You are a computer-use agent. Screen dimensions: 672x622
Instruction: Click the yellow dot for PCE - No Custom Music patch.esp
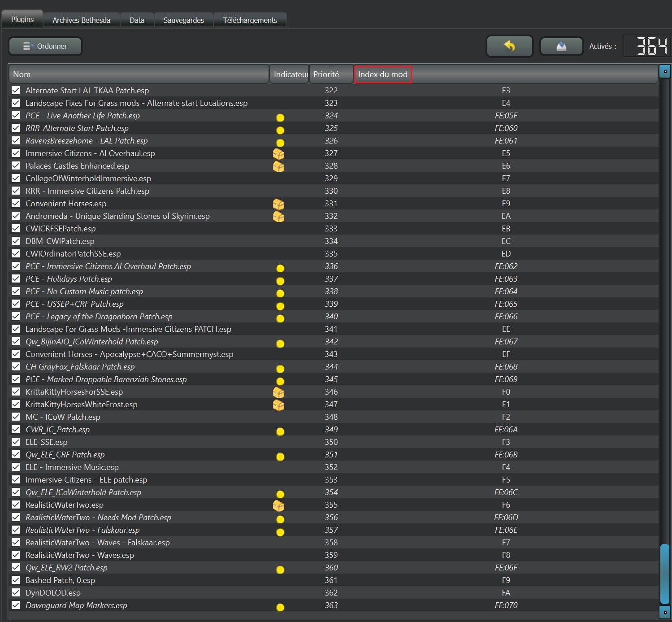[280, 294]
